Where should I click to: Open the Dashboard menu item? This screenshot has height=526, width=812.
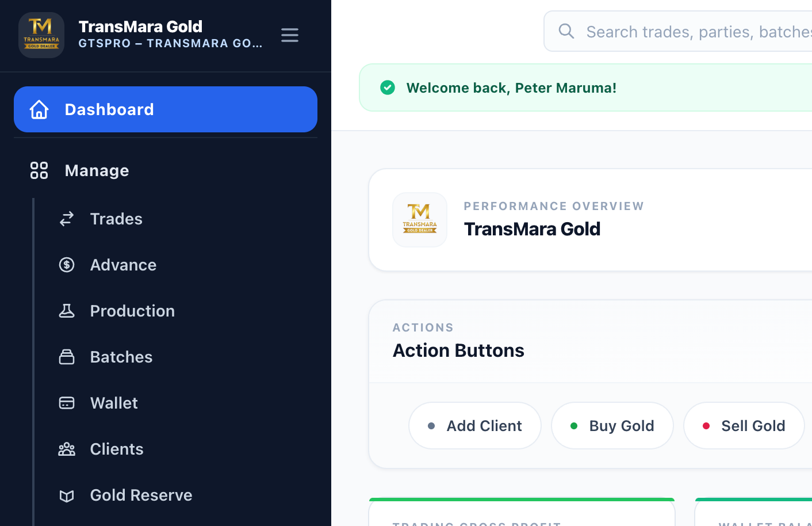click(109, 109)
